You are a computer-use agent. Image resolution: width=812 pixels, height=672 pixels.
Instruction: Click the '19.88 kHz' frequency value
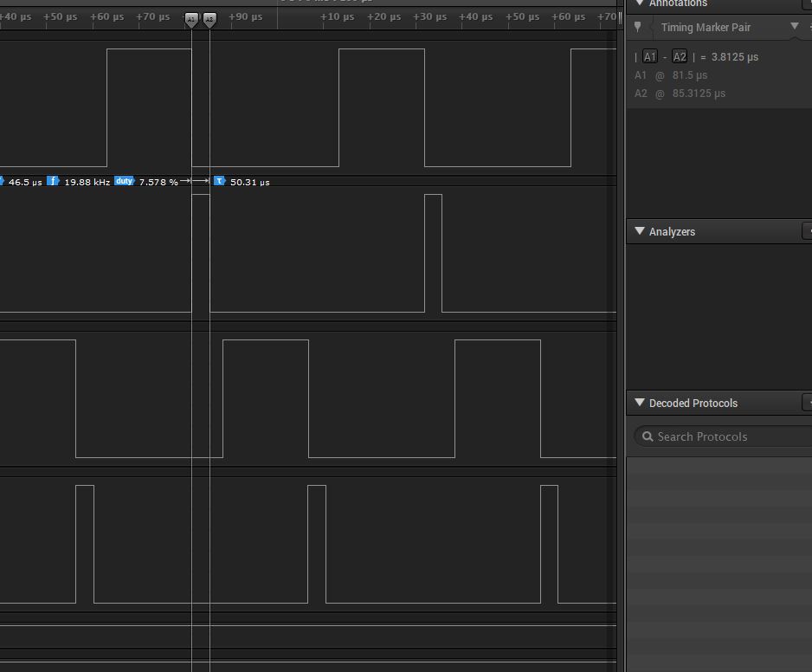pos(87,182)
